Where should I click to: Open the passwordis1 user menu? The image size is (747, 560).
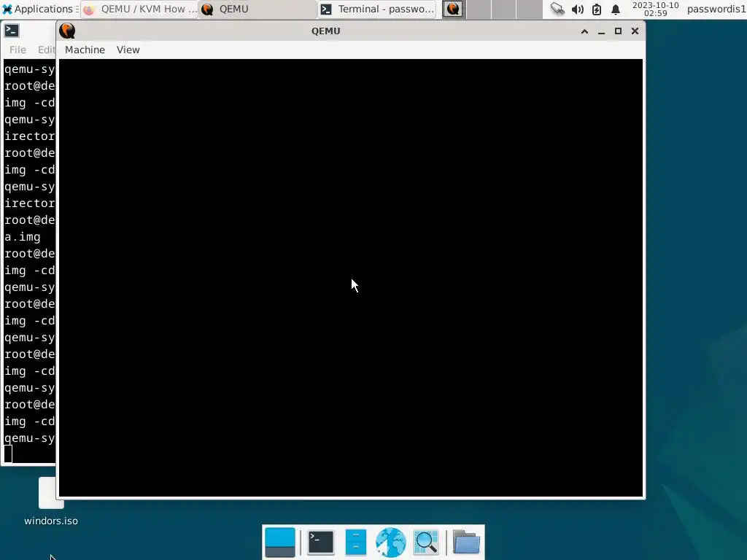[x=716, y=9]
